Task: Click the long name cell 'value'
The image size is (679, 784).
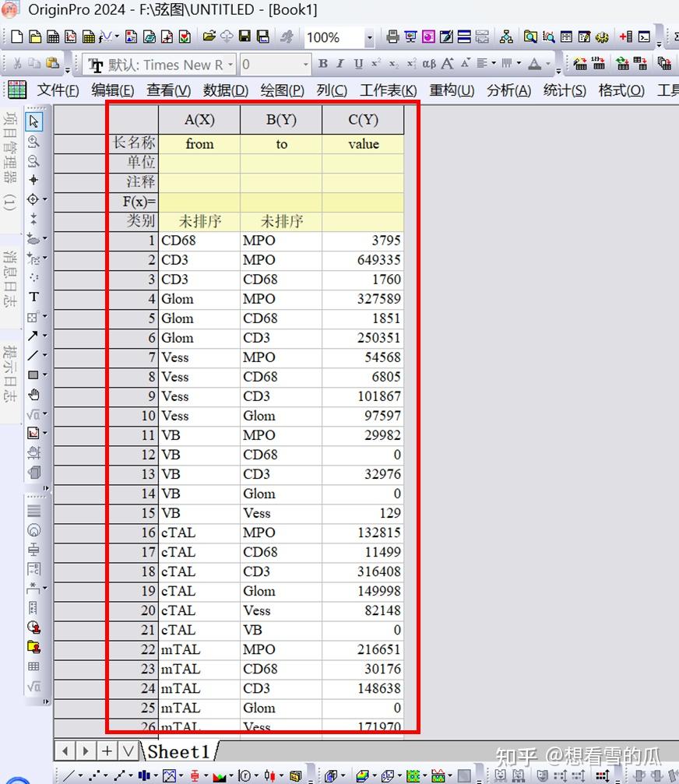Action: point(363,144)
